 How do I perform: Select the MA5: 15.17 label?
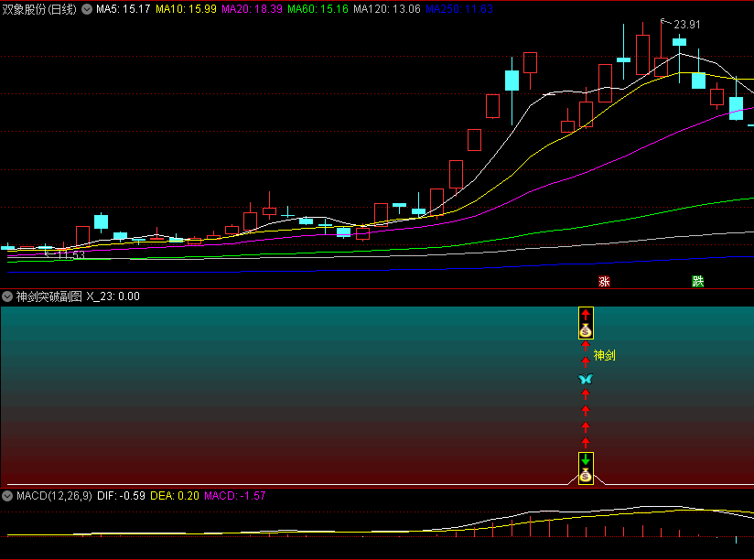(124, 9)
